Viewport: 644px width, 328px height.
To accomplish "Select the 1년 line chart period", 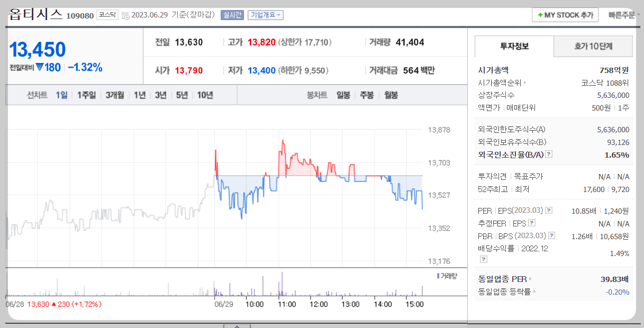I will [x=140, y=95].
